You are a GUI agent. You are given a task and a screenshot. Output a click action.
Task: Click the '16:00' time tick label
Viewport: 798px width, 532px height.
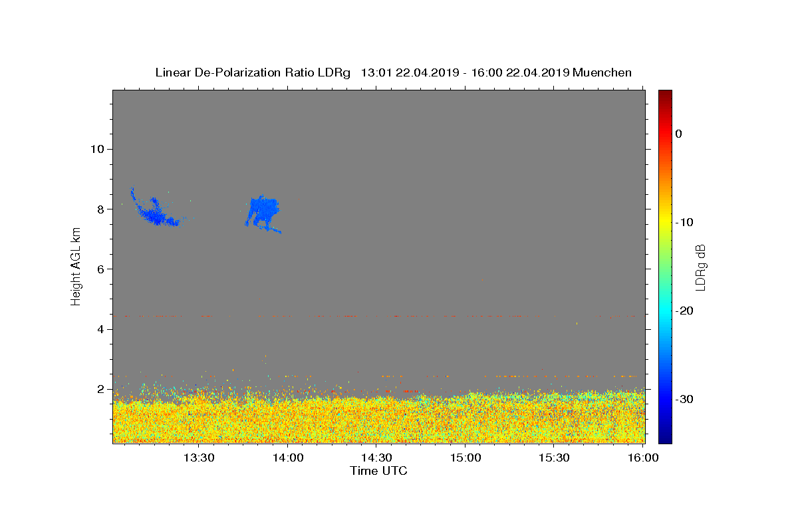click(x=642, y=458)
